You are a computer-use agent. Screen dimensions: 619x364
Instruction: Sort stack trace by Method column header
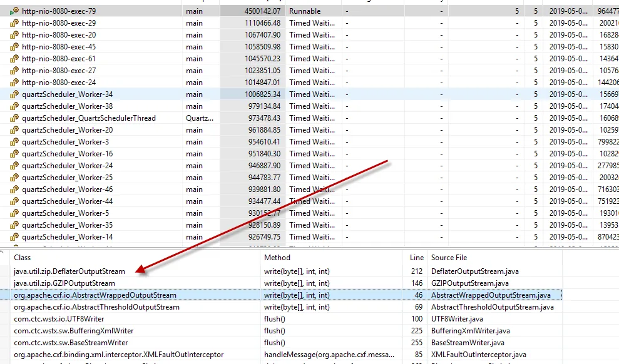point(277,258)
